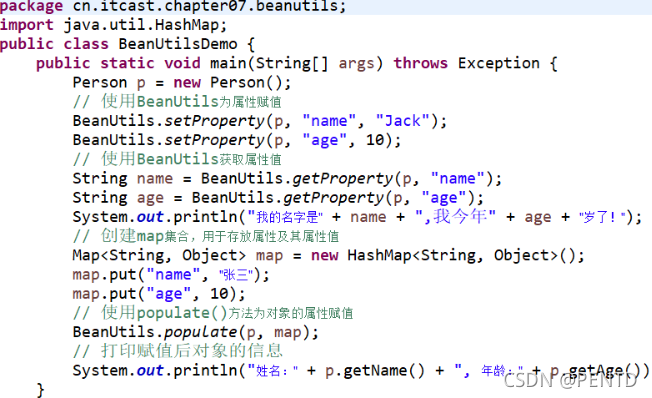Click the first System.out.println statement
This screenshot has width=652, height=398.
(x=357, y=217)
